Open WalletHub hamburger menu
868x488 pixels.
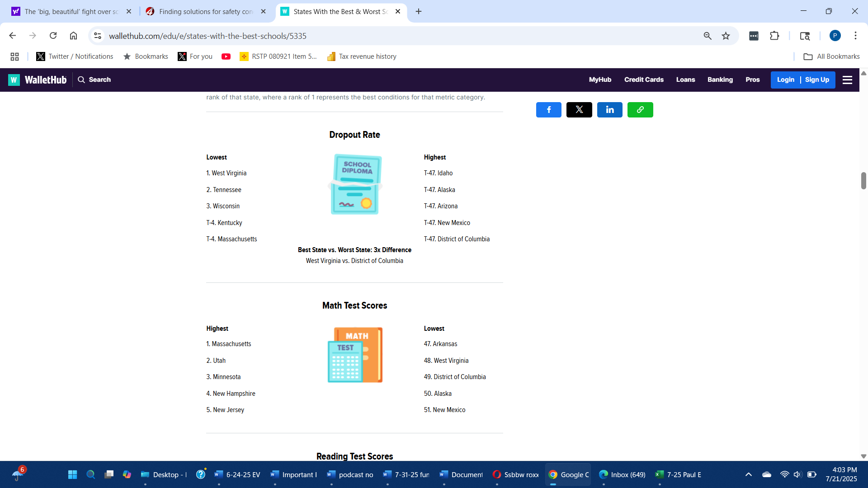(847, 80)
